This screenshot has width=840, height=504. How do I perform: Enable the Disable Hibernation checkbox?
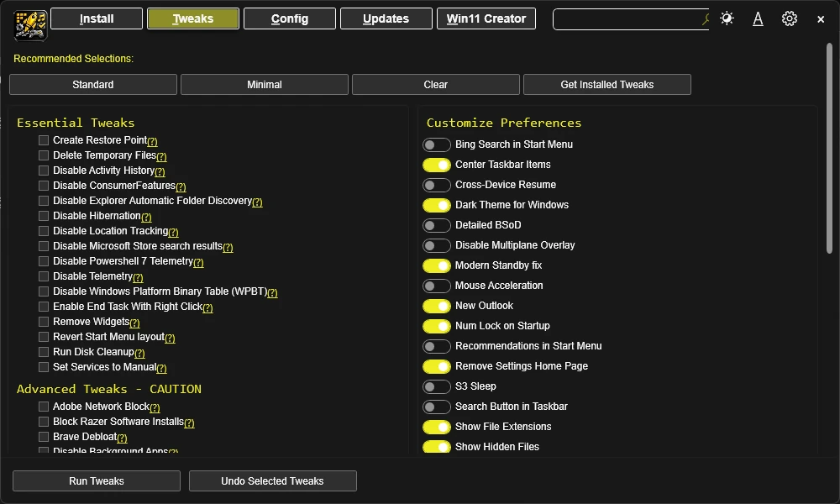click(44, 216)
